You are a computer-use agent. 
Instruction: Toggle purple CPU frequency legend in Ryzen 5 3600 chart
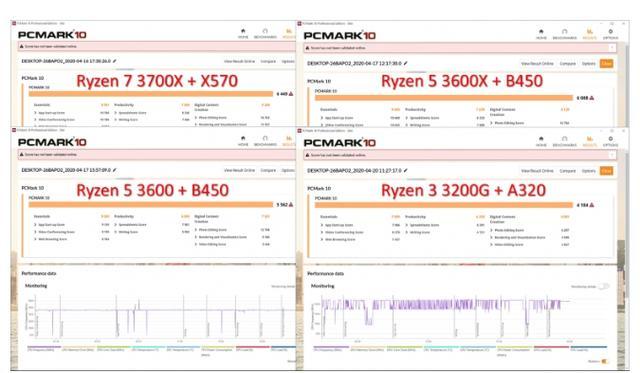(x=44, y=349)
